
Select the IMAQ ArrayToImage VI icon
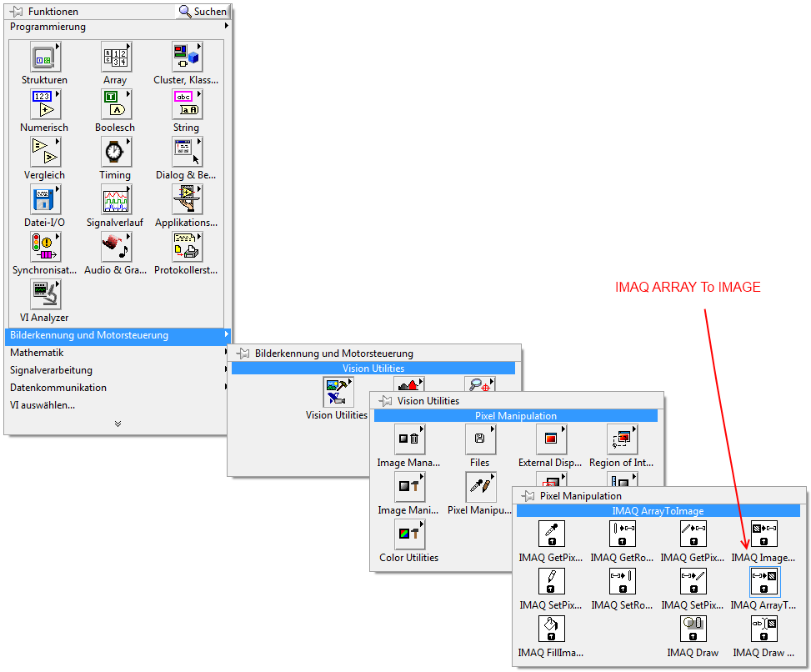764,581
